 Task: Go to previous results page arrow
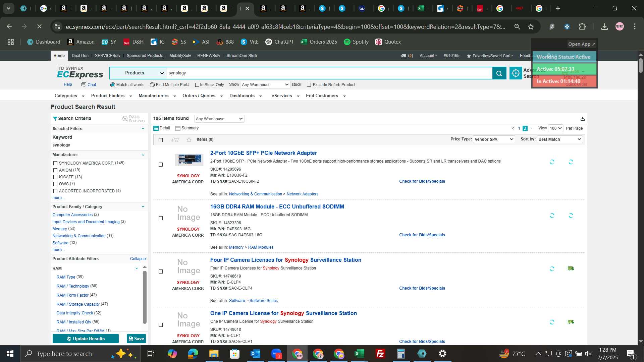click(513, 128)
